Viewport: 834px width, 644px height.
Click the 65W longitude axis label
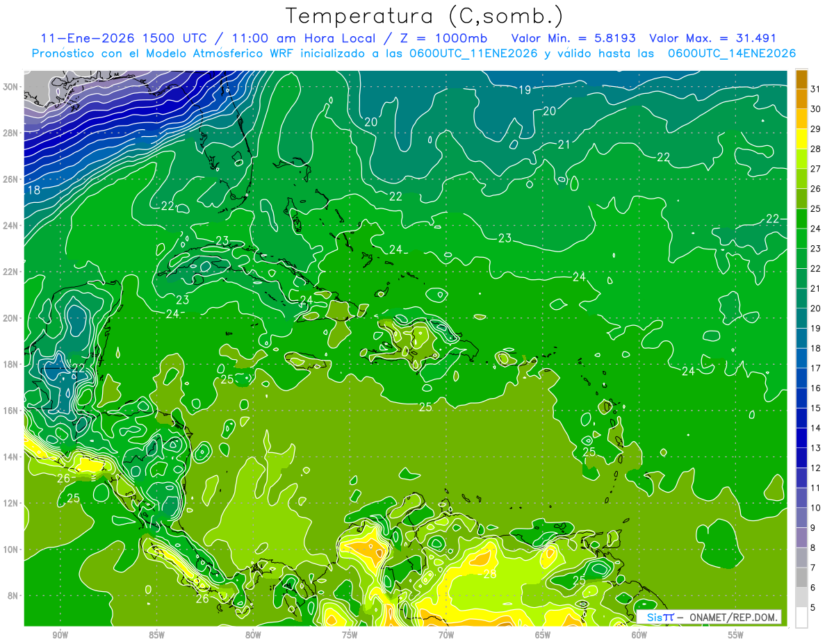(x=543, y=635)
